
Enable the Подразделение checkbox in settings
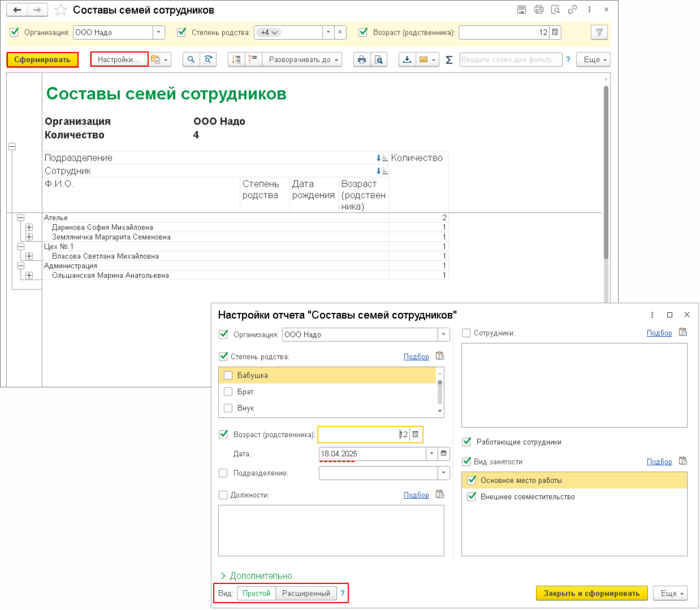(223, 473)
